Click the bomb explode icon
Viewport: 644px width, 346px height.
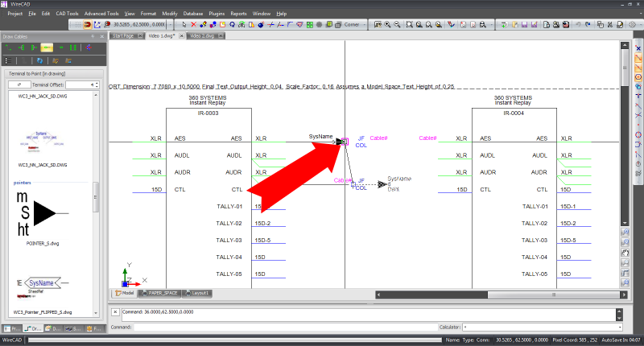pos(261,25)
